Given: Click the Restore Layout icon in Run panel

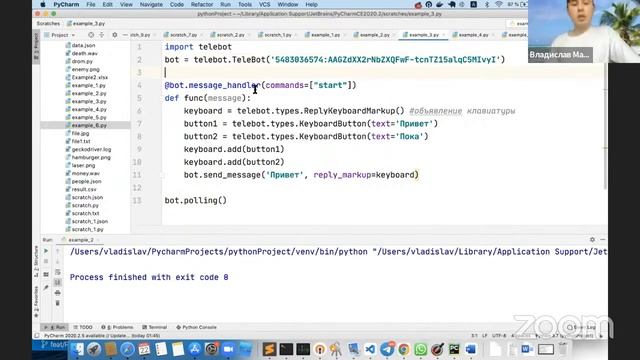Looking at the screenshot, I should click(x=46, y=275).
